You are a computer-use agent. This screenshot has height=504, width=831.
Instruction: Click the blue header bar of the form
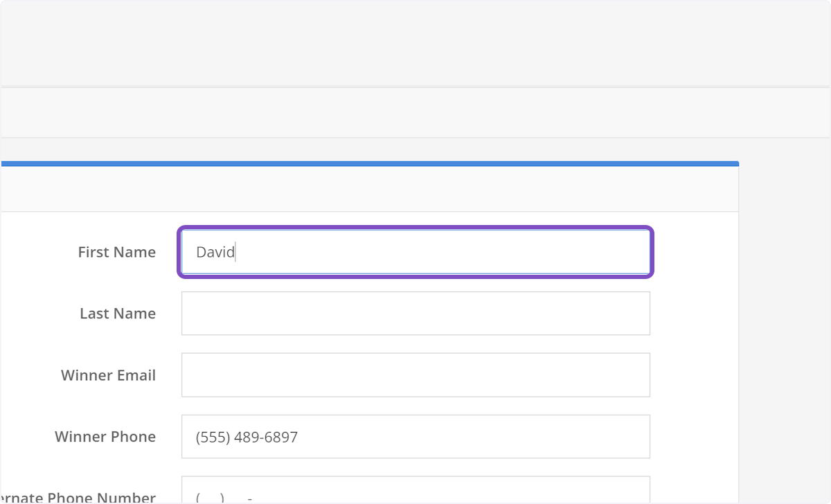click(369, 163)
